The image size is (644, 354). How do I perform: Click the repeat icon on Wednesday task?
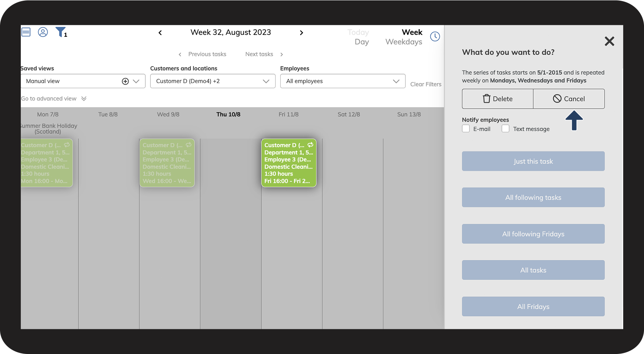189,145
